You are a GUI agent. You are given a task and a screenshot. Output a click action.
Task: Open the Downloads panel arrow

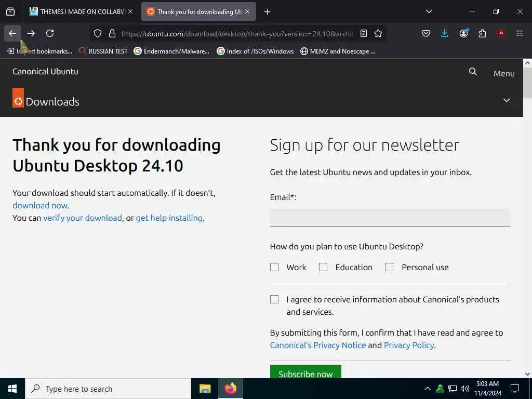(x=445, y=33)
